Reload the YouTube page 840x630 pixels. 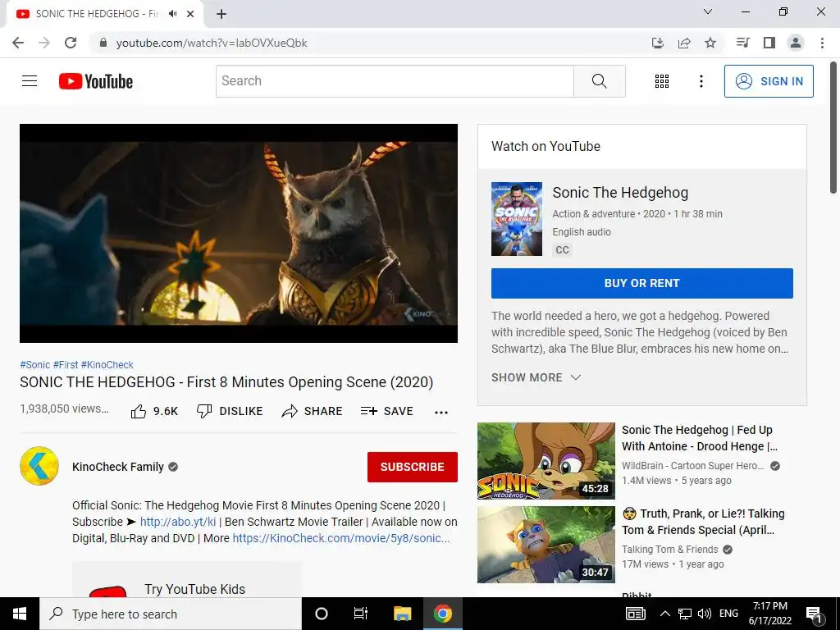click(x=71, y=43)
